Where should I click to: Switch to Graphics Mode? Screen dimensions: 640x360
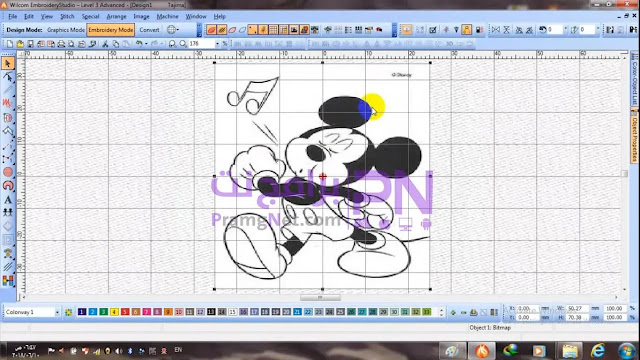click(x=66, y=30)
